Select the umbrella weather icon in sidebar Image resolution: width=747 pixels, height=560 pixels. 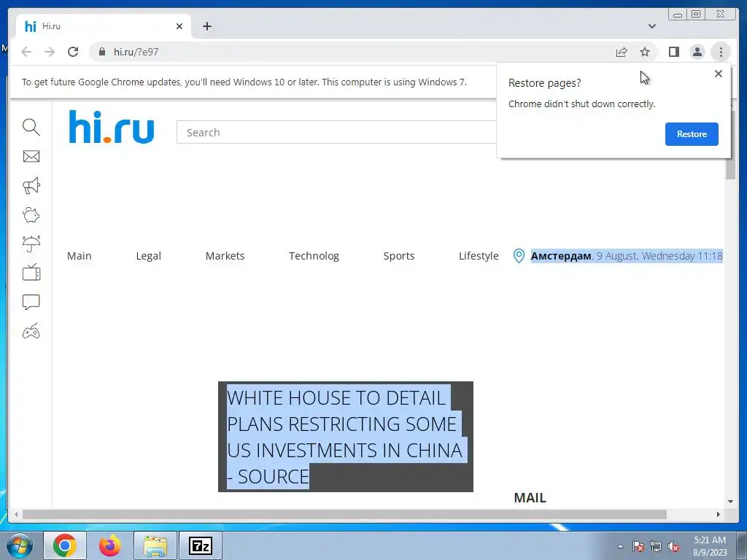[31, 244]
